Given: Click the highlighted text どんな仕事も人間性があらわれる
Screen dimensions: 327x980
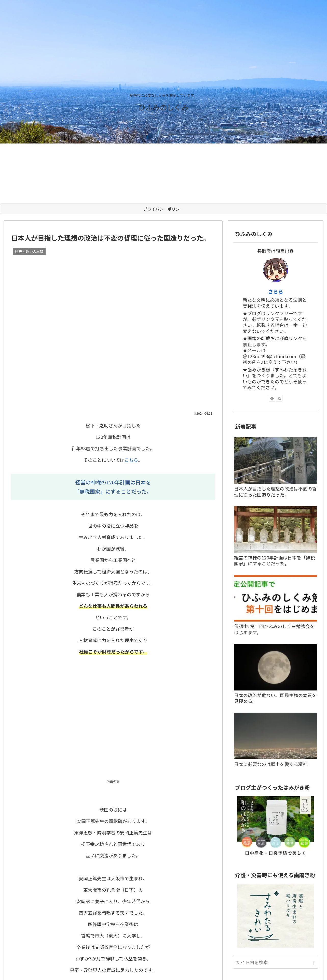Looking at the screenshot, I should (x=113, y=606).
